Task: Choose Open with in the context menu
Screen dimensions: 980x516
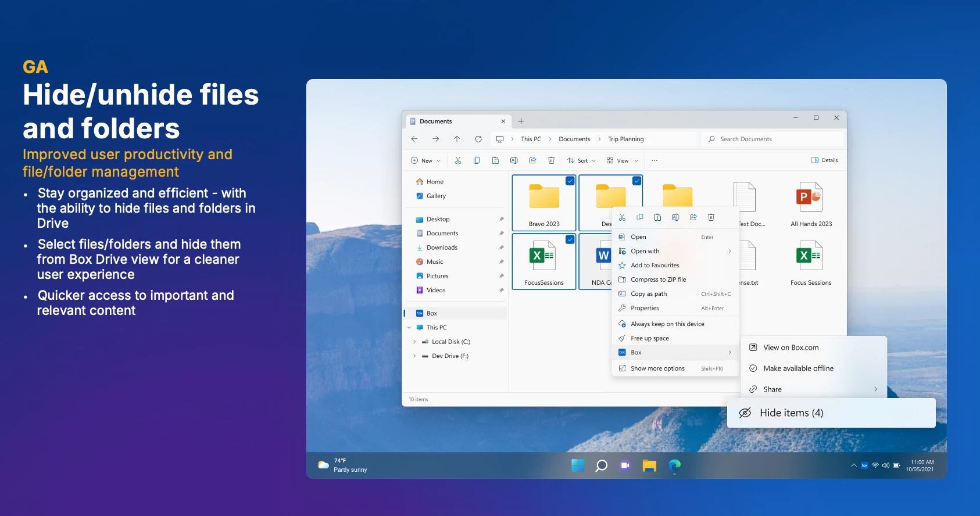Action: (675, 251)
